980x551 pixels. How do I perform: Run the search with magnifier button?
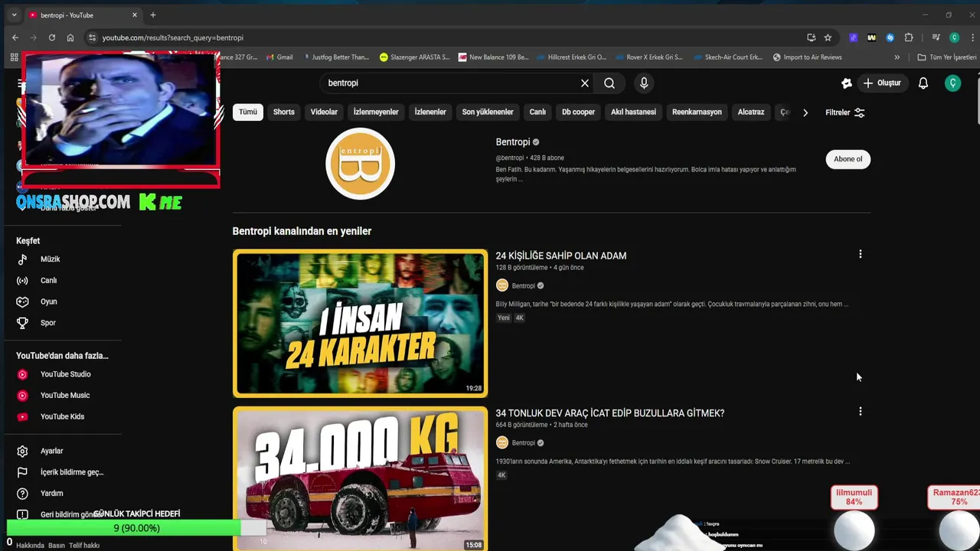click(x=609, y=83)
